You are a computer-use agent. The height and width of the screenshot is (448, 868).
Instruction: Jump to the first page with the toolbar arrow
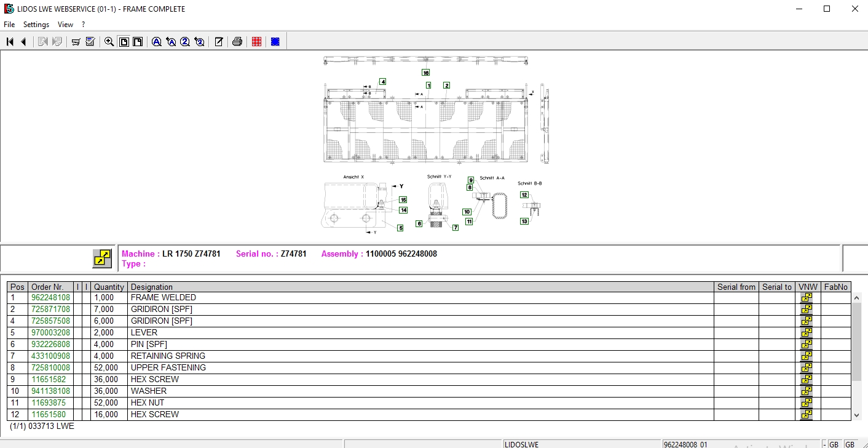(x=10, y=42)
